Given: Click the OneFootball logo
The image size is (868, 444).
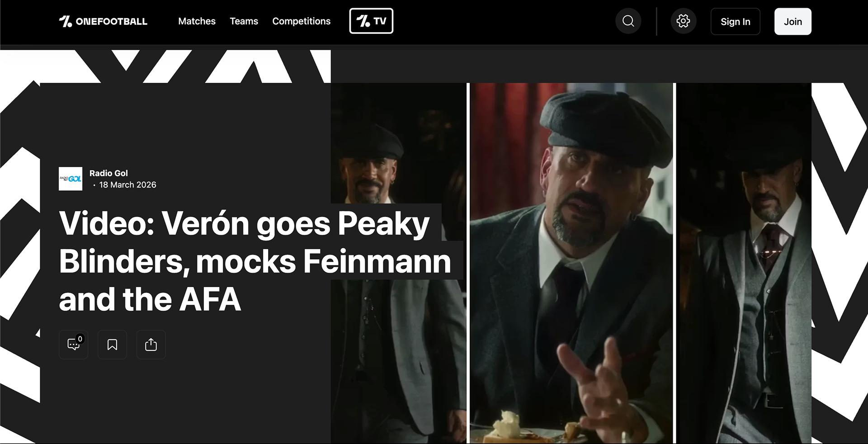Looking at the screenshot, I should (103, 21).
